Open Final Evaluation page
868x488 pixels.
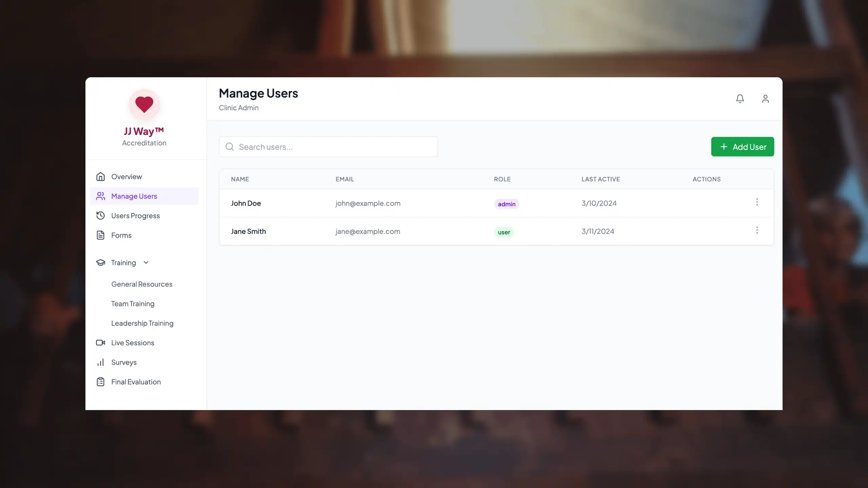coord(144,382)
